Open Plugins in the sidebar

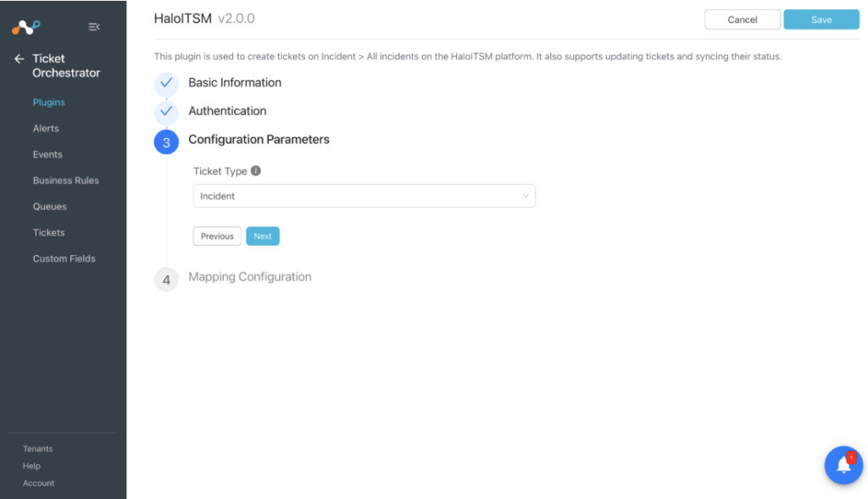(x=48, y=103)
